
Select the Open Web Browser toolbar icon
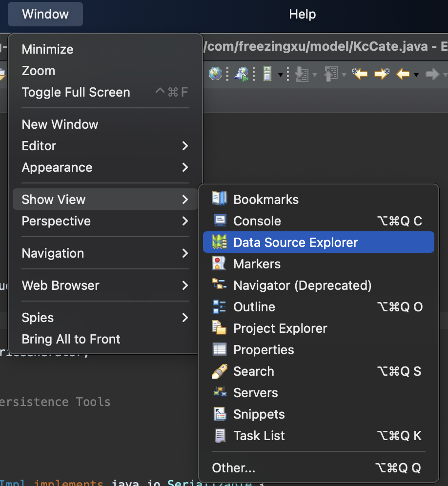click(215, 72)
